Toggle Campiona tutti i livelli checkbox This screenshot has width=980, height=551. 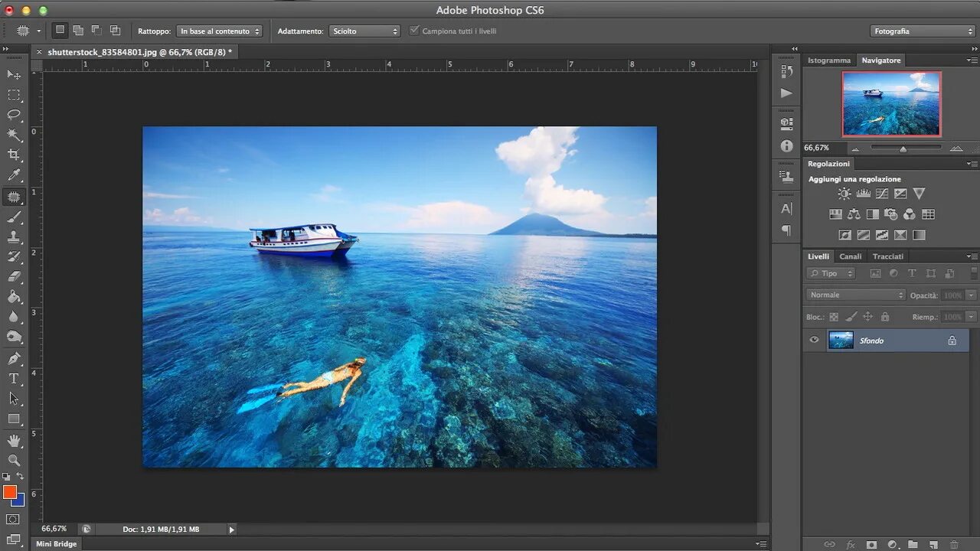click(x=415, y=31)
